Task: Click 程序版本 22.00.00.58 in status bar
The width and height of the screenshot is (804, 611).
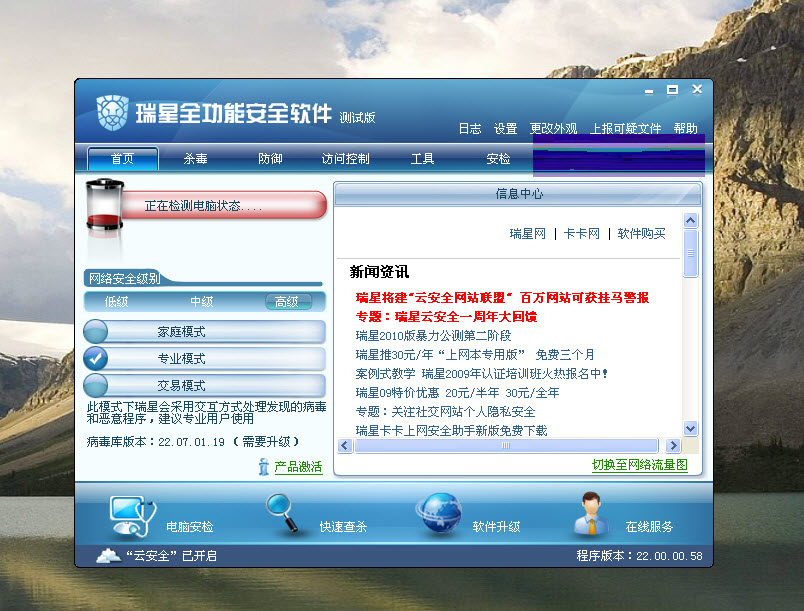Action: click(639, 556)
